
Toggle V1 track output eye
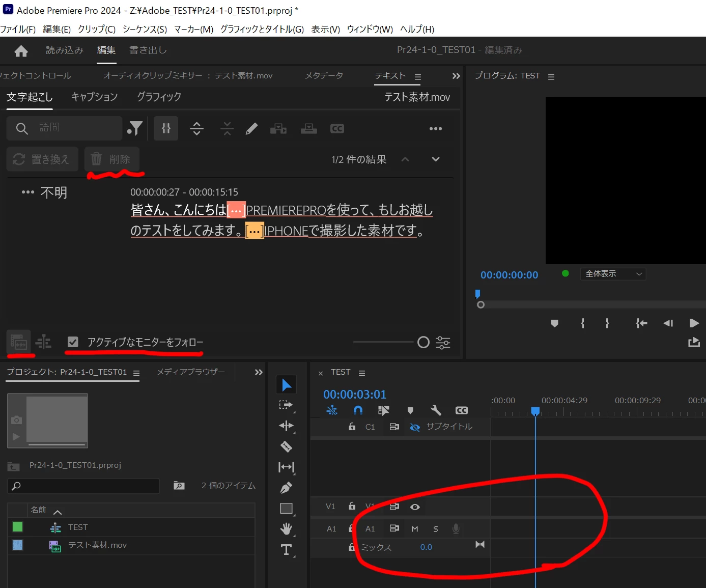pos(415,507)
